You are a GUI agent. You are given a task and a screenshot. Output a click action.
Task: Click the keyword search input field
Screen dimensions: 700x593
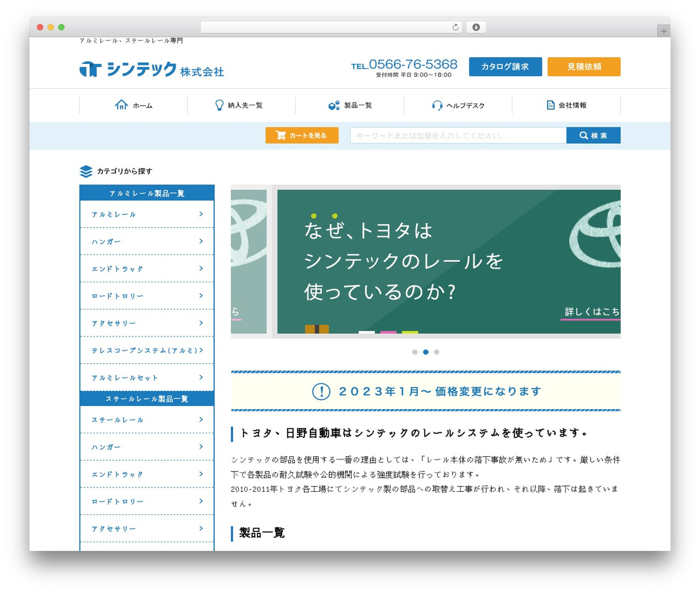tap(458, 135)
